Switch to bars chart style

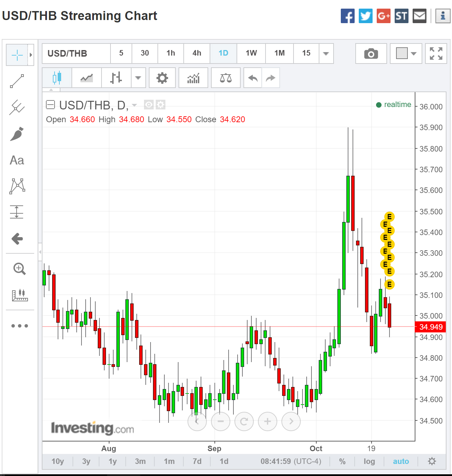(116, 78)
